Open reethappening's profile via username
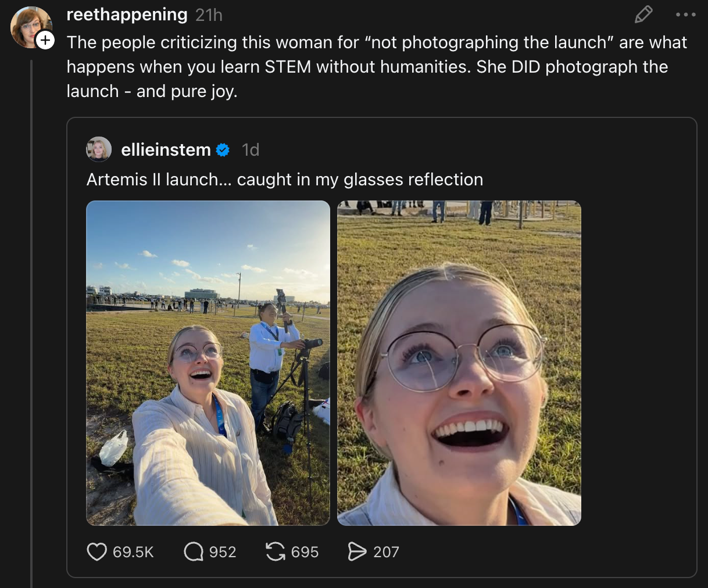Screen dimensions: 708x588 [x=127, y=14]
